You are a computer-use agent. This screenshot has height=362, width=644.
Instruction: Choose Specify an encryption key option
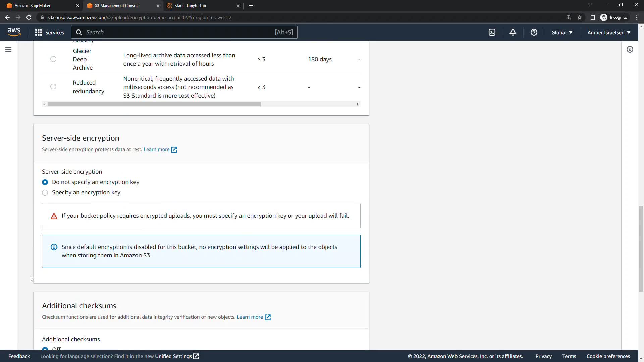coord(45,193)
